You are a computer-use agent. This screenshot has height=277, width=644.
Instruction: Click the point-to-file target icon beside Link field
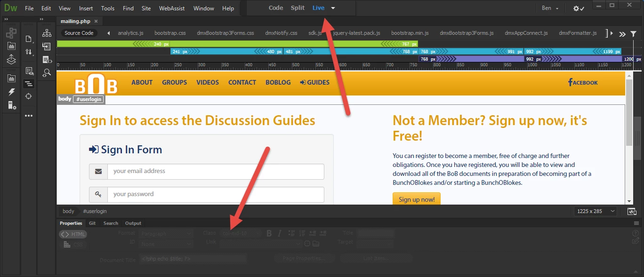tap(307, 243)
